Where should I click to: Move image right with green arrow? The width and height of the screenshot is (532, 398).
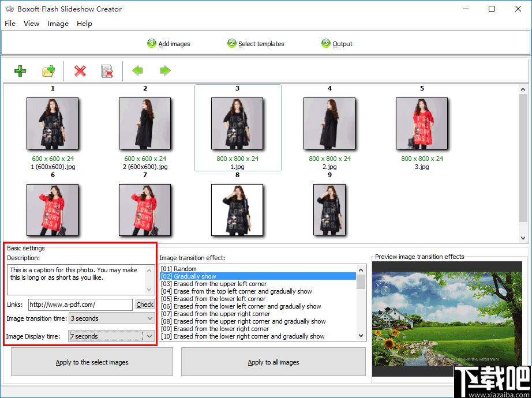coord(165,71)
